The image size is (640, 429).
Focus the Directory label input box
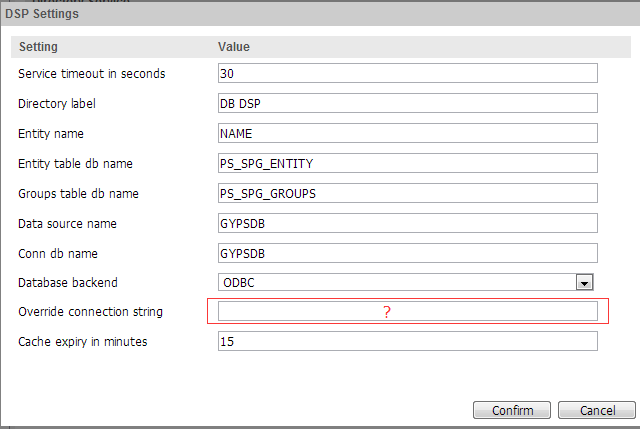407,103
